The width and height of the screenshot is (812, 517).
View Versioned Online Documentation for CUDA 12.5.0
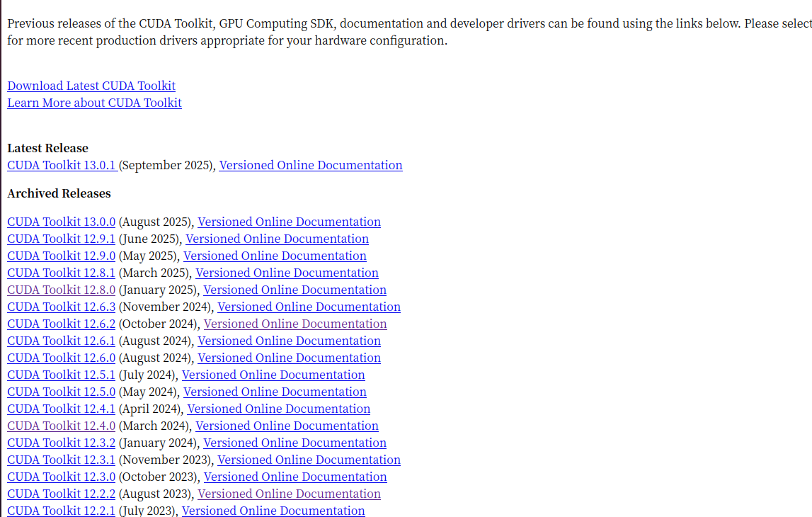275,392
